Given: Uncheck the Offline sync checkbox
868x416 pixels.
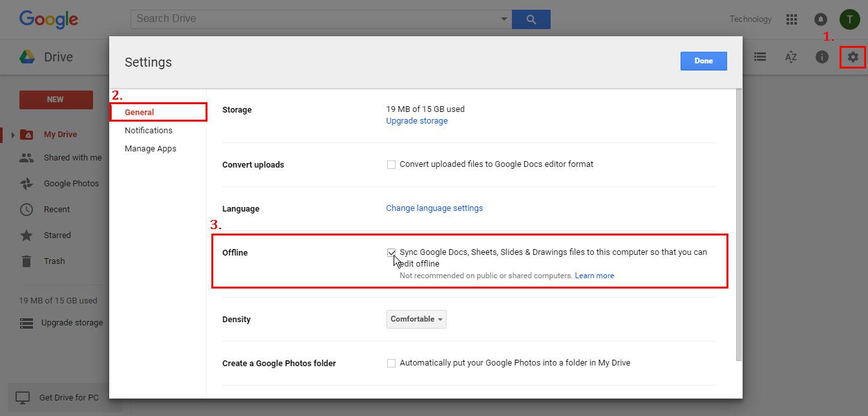Looking at the screenshot, I should tap(391, 252).
